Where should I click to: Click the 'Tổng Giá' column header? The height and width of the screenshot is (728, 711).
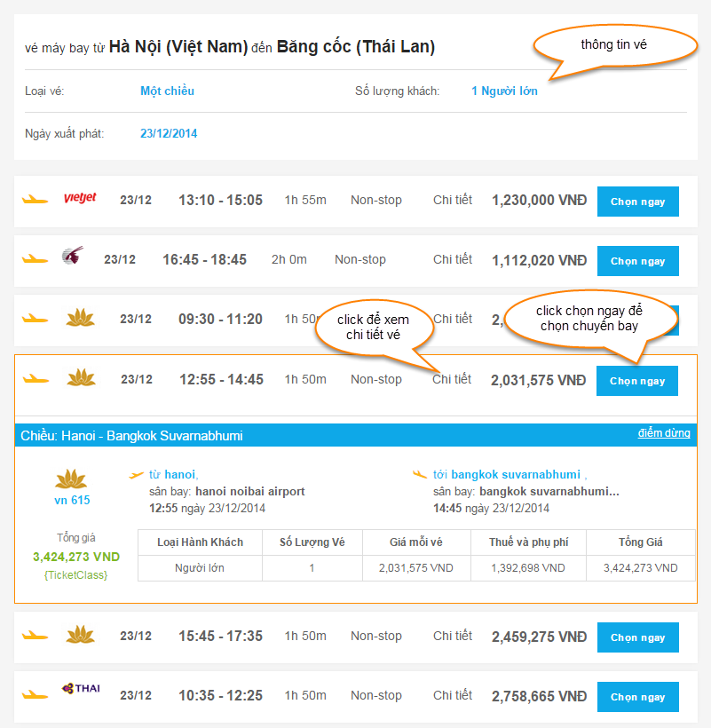pos(641,542)
